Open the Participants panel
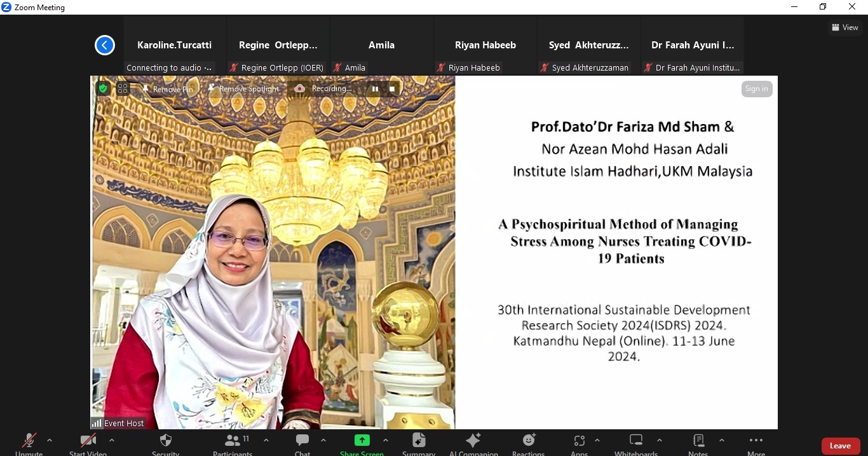 (233, 443)
